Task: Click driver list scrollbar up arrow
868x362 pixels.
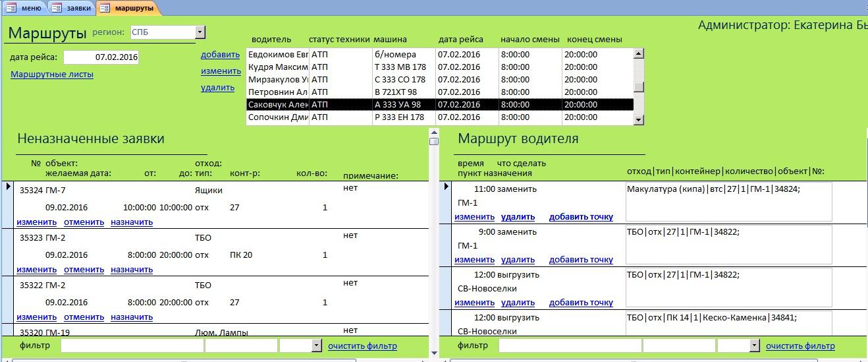Action: click(638, 54)
